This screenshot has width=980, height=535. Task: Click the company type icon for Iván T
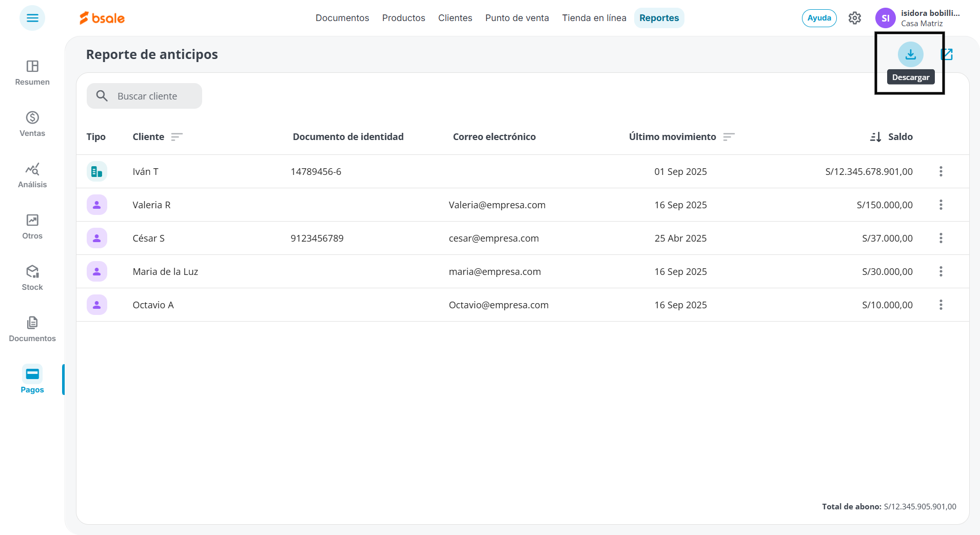(x=97, y=171)
